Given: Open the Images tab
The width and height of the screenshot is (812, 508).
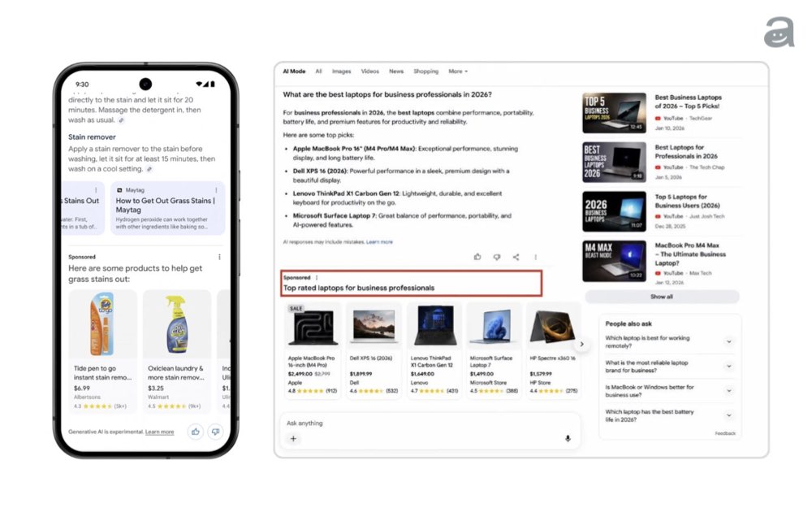Looking at the screenshot, I should pyautogui.click(x=341, y=72).
